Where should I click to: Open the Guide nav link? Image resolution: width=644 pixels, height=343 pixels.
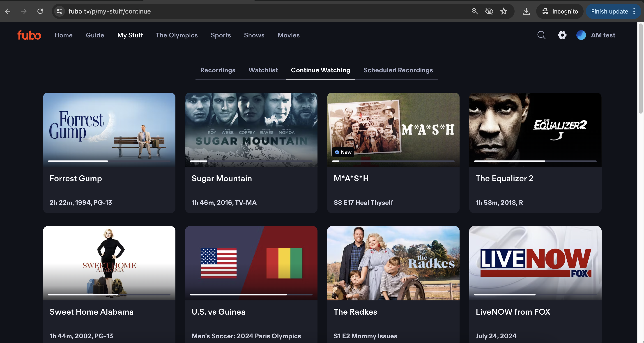click(95, 35)
